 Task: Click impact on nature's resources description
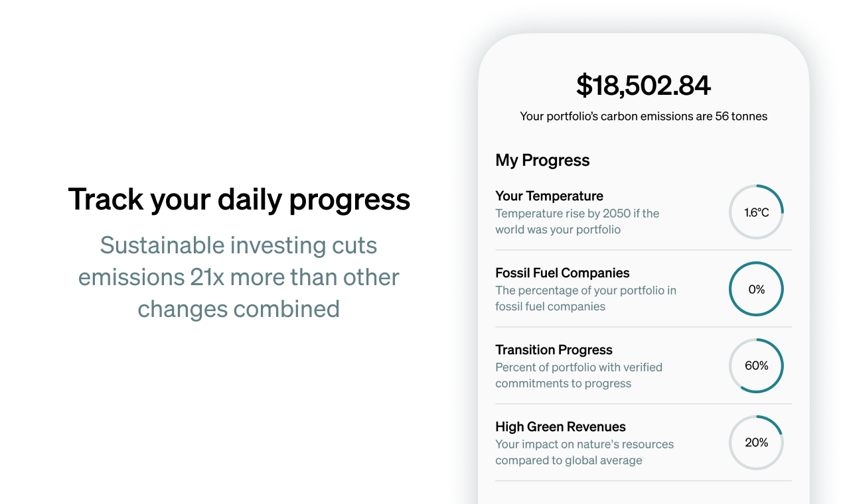tap(584, 452)
